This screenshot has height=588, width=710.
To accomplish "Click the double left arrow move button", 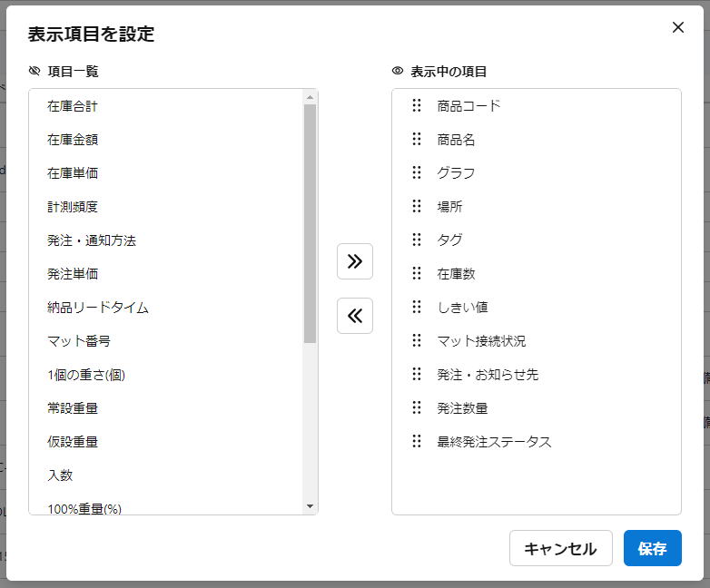I will [x=355, y=316].
